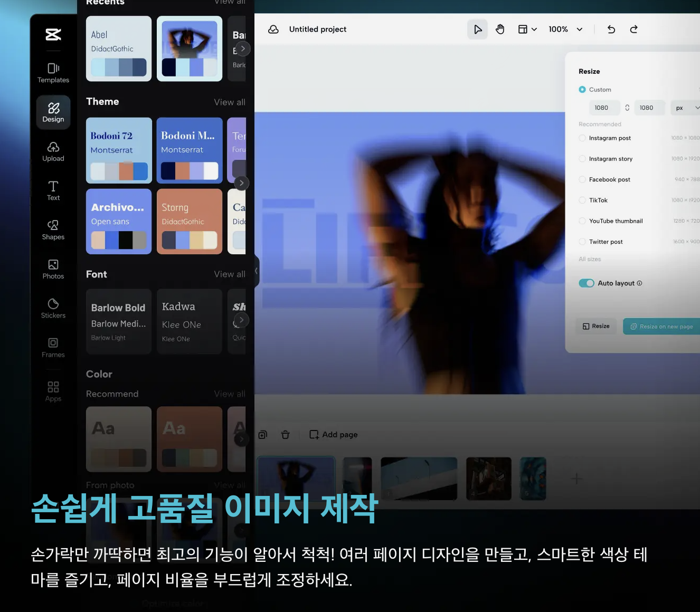Choose Kadwa Klee ONe font set
This screenshot has width=700, height=612.
pos(190,321)
